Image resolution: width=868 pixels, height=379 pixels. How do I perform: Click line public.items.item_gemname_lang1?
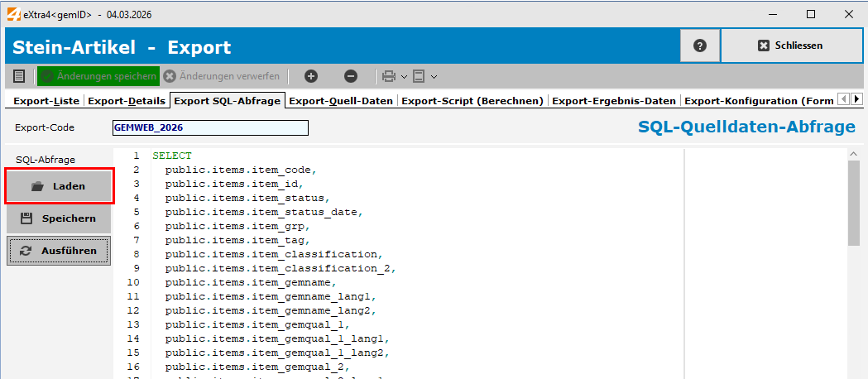tap(270, 296)
